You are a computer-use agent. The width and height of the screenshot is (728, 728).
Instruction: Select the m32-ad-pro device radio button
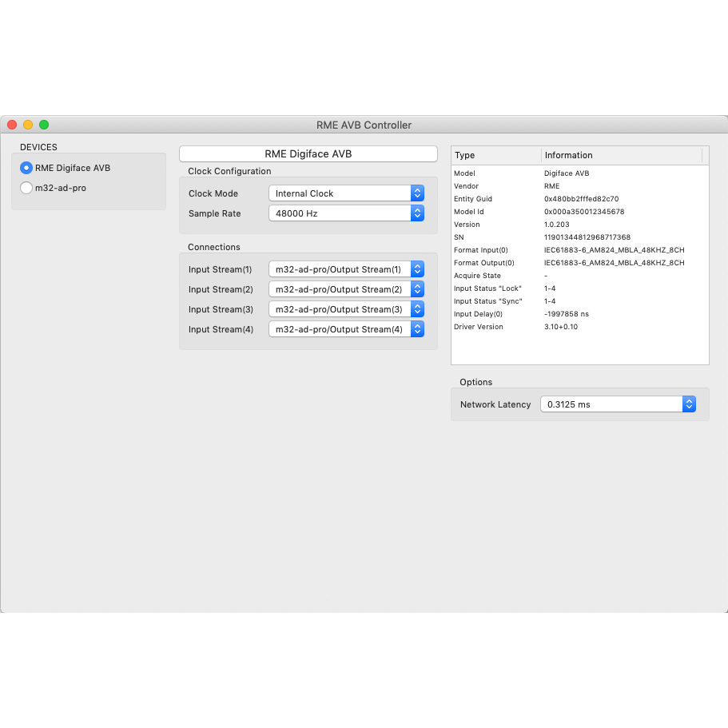click(x=26, y=188)
